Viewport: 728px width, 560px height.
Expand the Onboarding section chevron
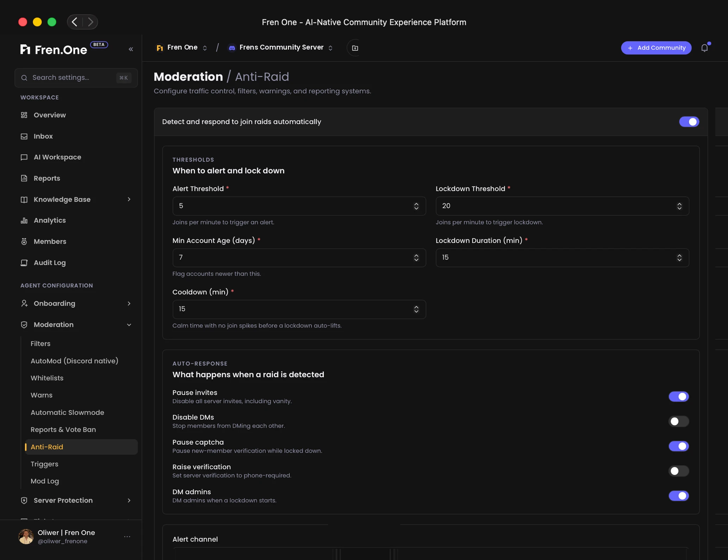click(129, 304)
